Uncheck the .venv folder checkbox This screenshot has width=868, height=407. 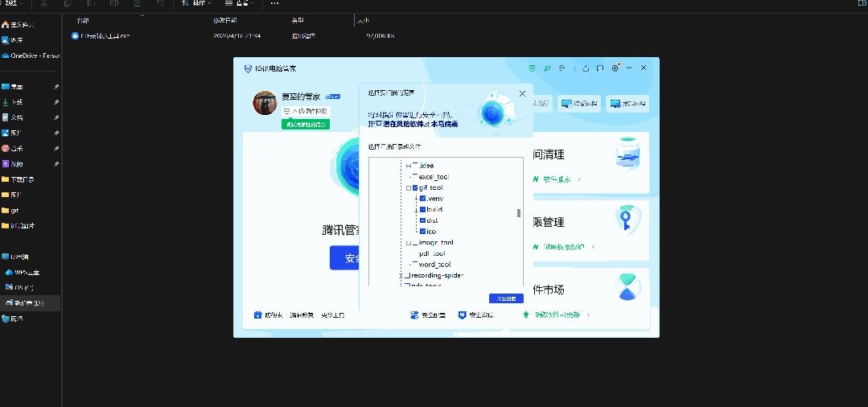point(422,199)
